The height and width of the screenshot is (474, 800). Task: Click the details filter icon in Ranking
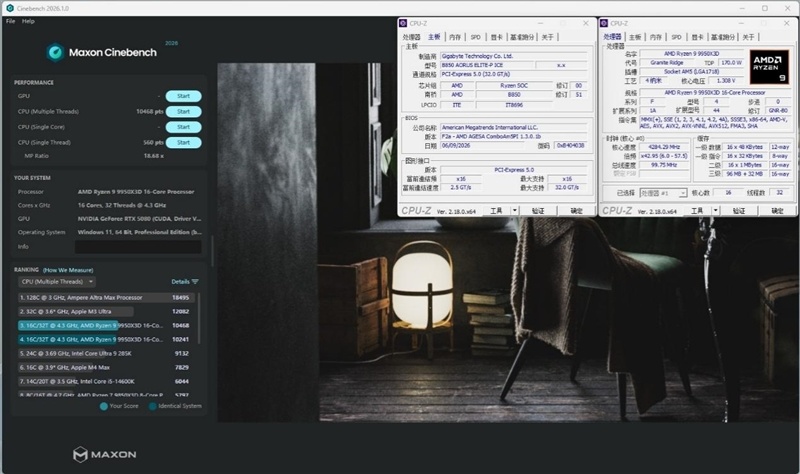pyautogui.click(x=195, y=282)
